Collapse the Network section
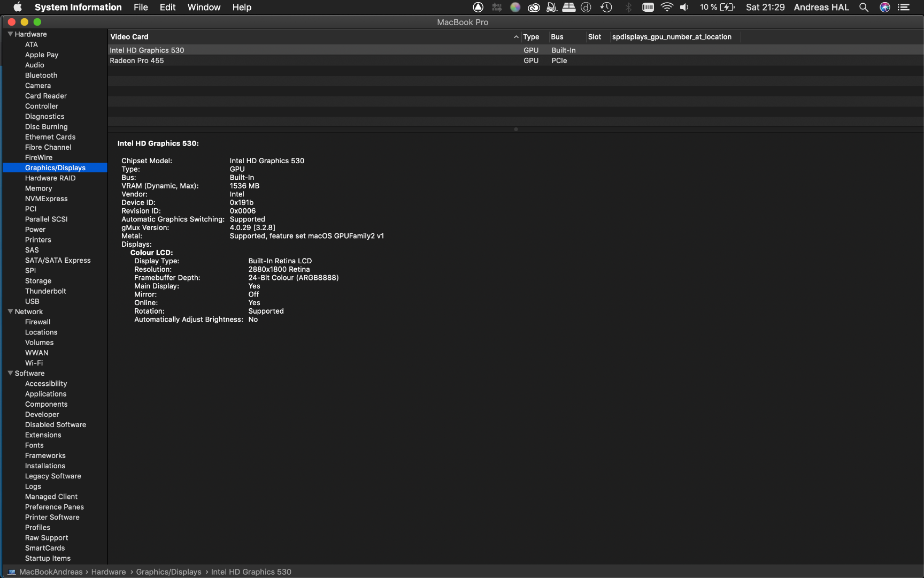The image size is (924, 578). [10, 311]
